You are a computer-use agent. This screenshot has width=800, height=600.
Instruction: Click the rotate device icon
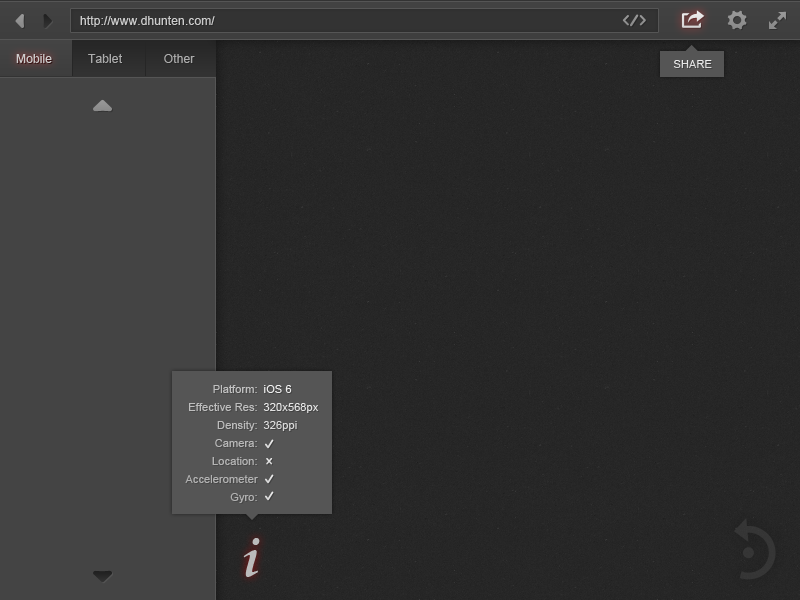(755, 550)
